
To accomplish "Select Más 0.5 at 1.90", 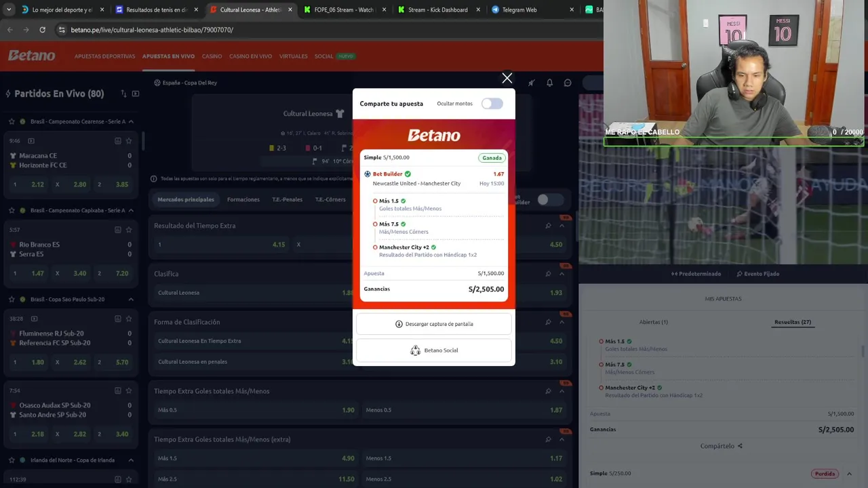I will click(256, 410).
